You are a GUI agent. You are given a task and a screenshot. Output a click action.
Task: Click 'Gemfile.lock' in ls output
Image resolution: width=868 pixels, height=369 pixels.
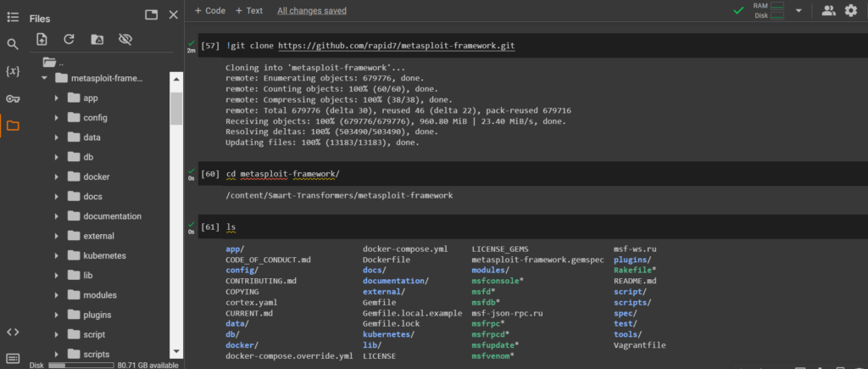pos(391,323)
